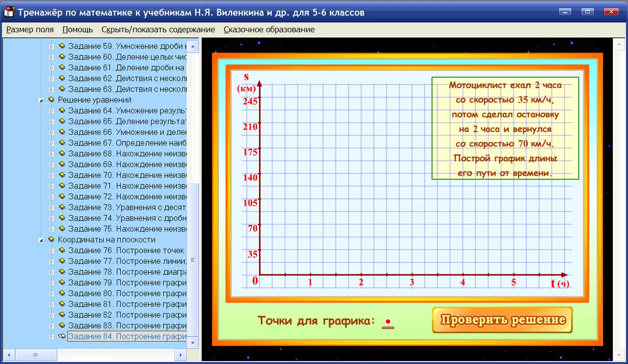
Task: Open the Помощь menu
Action: click(78, 29)
